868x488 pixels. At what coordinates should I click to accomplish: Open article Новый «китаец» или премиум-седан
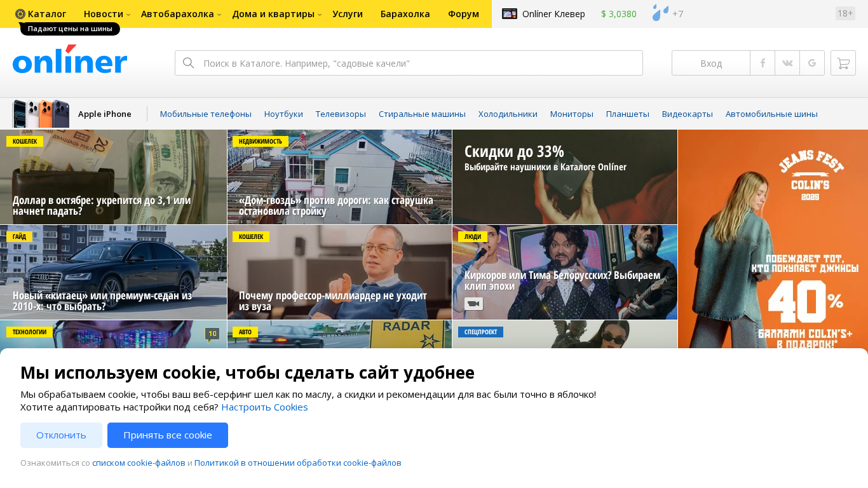point(113,272)
